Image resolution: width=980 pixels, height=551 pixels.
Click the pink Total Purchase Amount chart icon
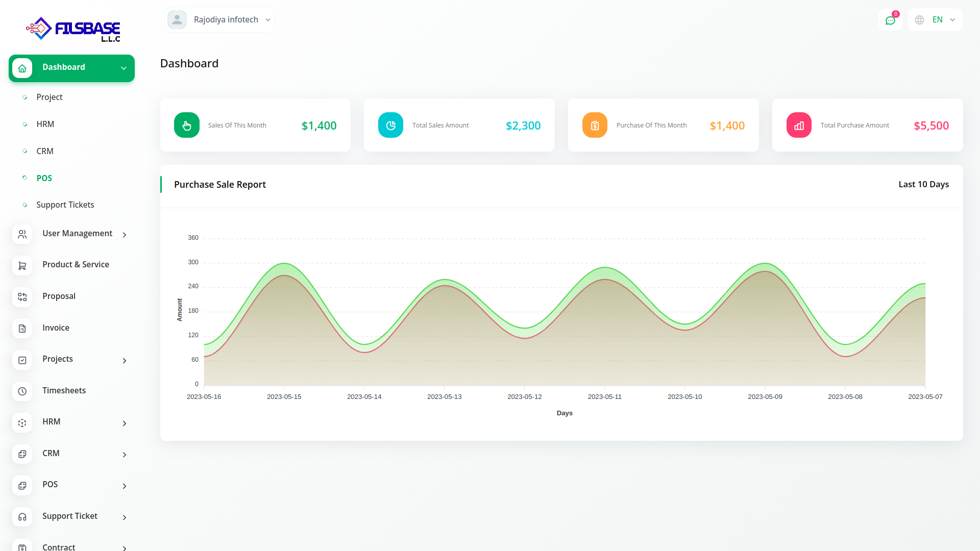pyautogui.click(x=799, y=126)
